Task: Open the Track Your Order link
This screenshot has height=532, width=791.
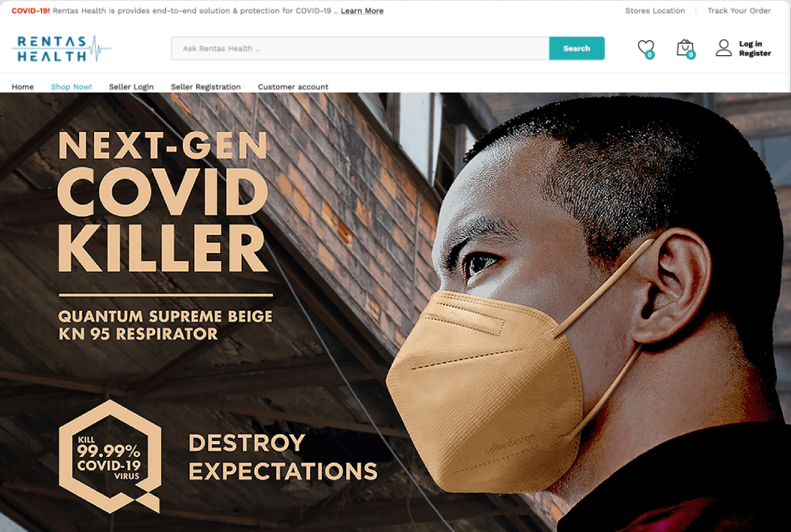Action: pos(739,10)
